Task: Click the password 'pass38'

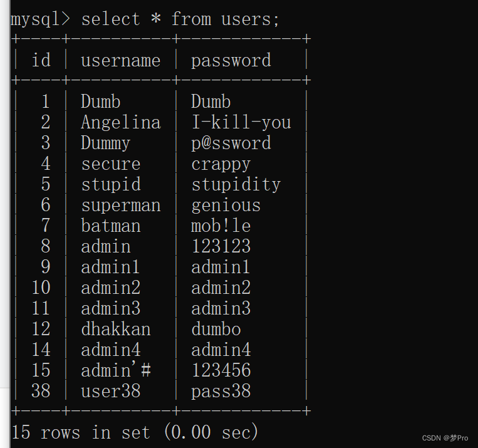Action: tap(221, 391)
